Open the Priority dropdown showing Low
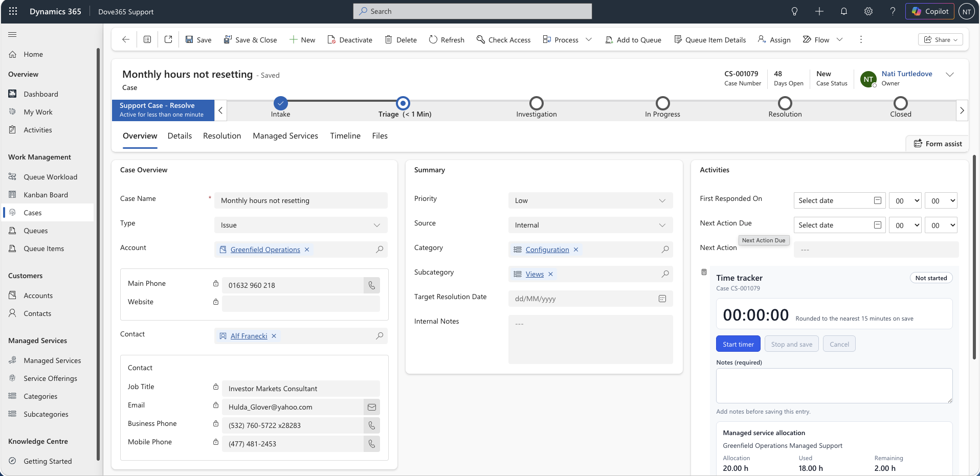The image size is (980, 476). coord(590,200)
